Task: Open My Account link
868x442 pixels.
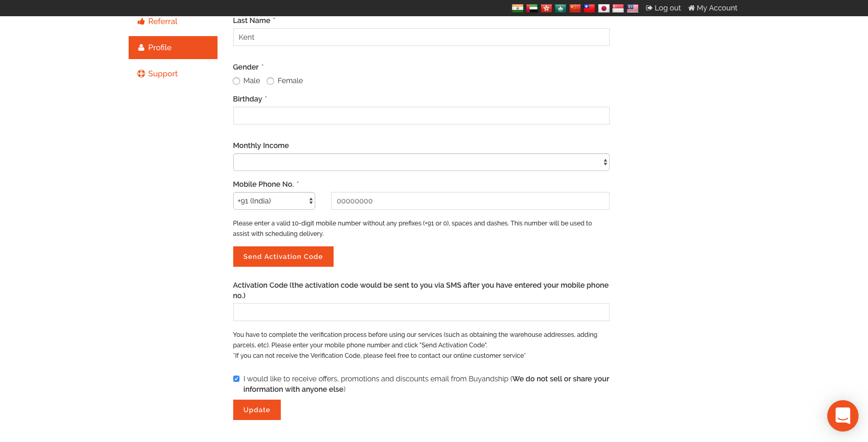Action: [x=713, y=8]
